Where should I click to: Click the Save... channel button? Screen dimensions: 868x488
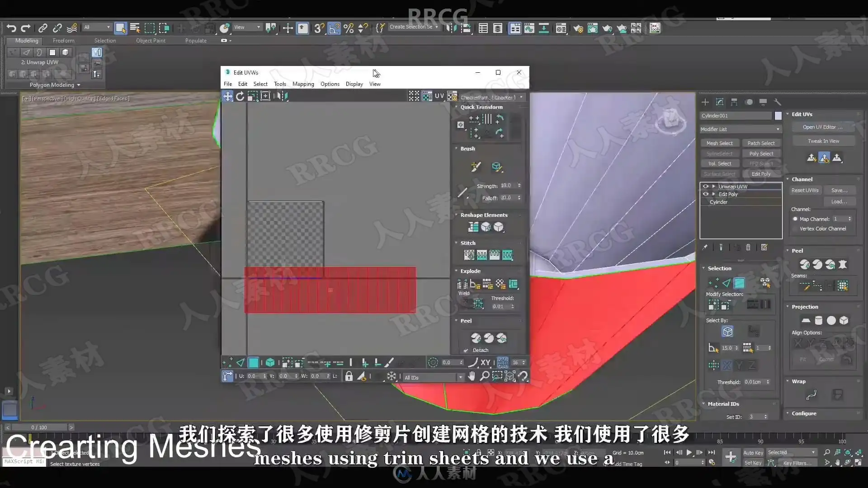pyautogui.click(x=839, y=190)
